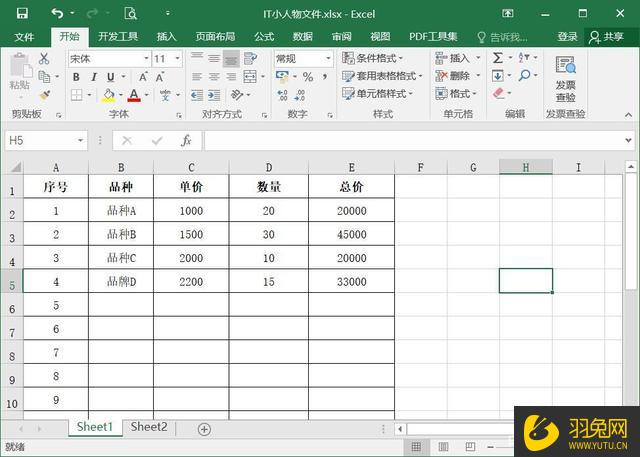640x457 pixels.
Task: Center cell text horizontally
Action: (214, 77)
